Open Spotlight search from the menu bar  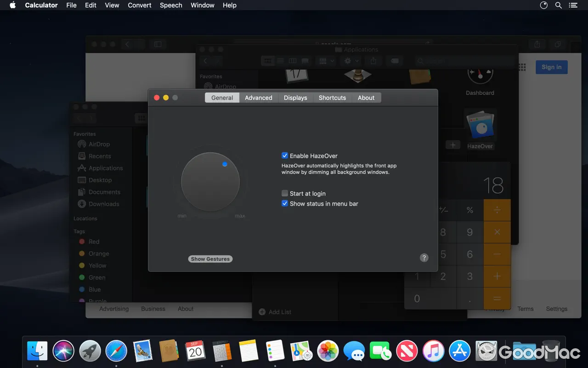point(558,5)
